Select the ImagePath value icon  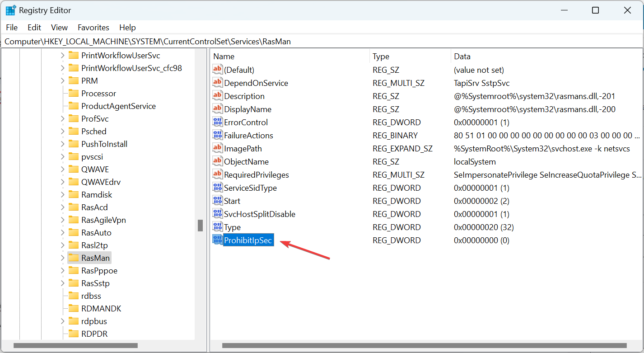click(x=218, y=148)
